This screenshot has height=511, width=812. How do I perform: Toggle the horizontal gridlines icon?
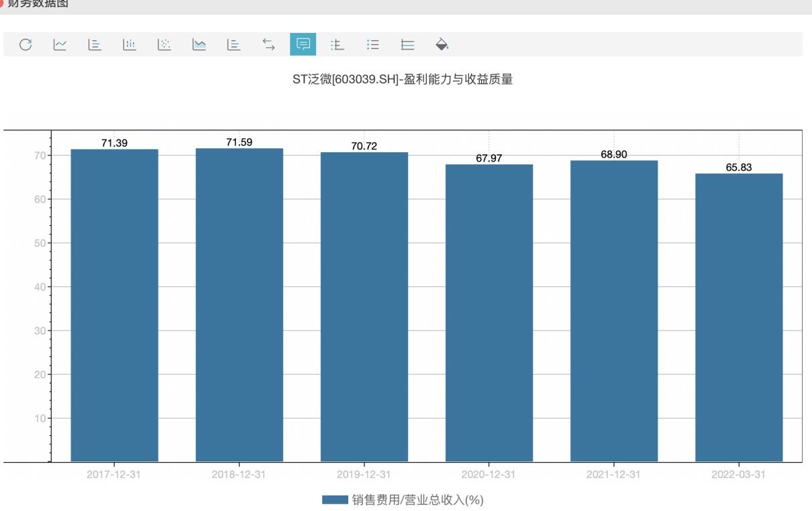(x=407, y=45)
